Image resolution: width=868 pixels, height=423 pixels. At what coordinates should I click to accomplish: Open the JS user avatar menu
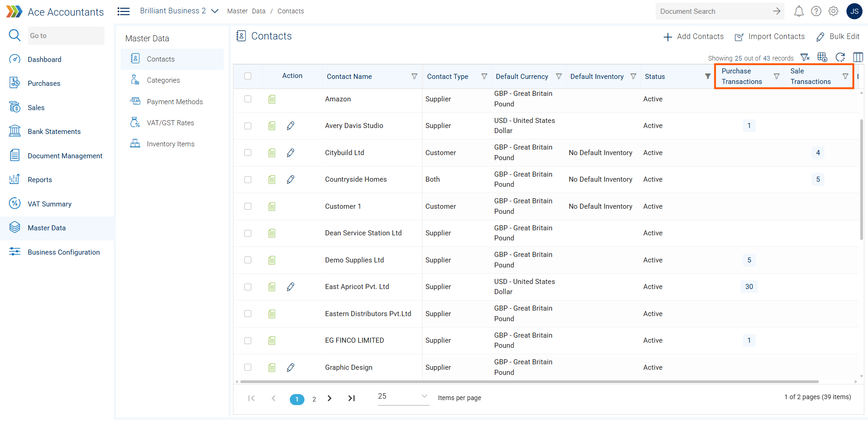point(854,11)
